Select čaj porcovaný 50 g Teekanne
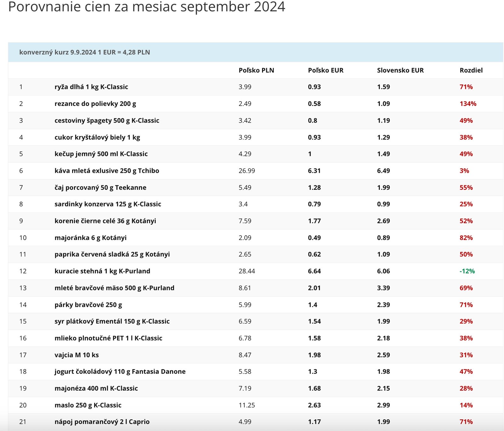The height and width of the screenshot is (431, 504). pos(100,188)
